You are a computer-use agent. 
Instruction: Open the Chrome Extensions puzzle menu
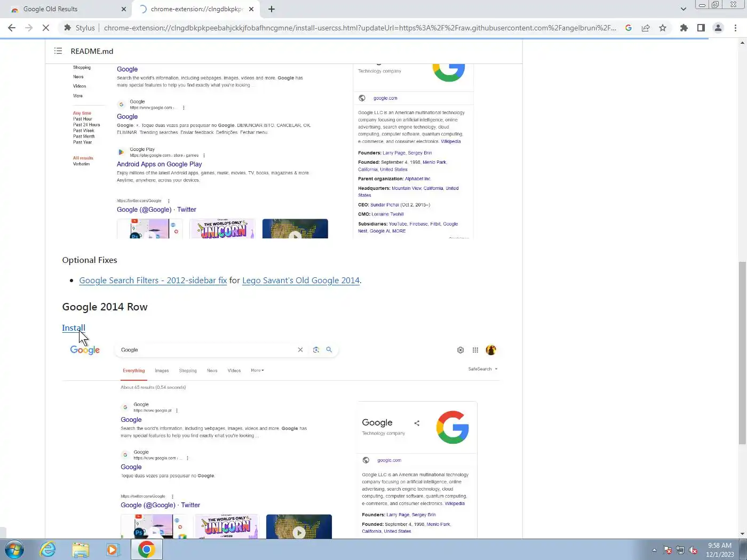tap(684, 28)
